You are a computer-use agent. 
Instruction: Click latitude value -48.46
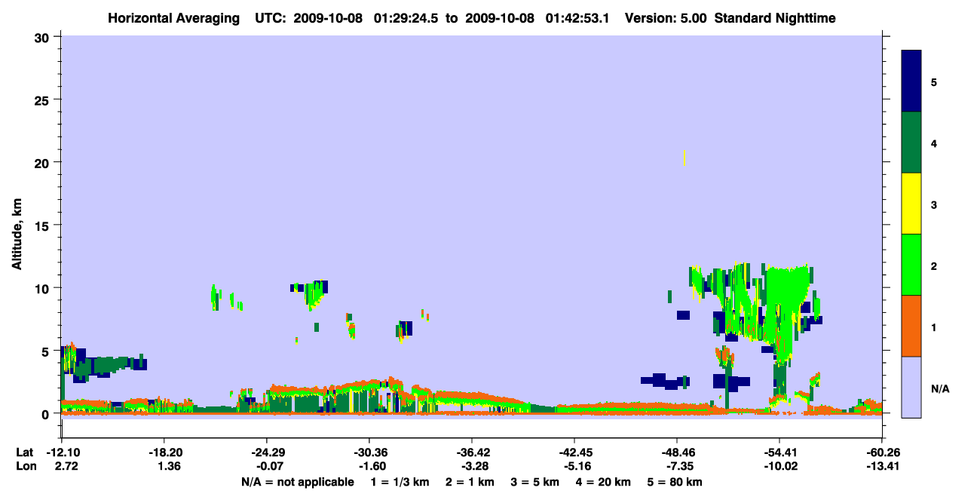pyautogui.click(x=677, y=452)
